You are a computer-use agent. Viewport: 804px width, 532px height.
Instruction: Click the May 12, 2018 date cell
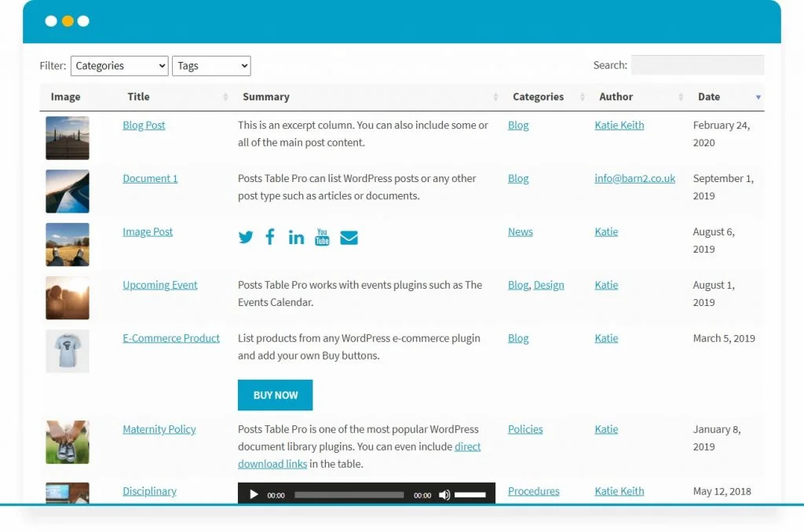point(722,491)
